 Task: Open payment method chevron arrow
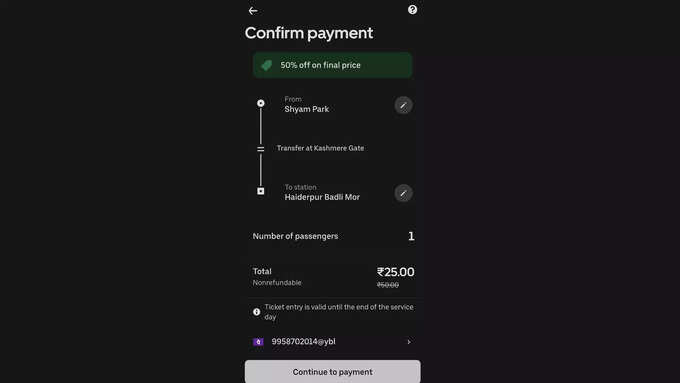[x=409, y=342]
